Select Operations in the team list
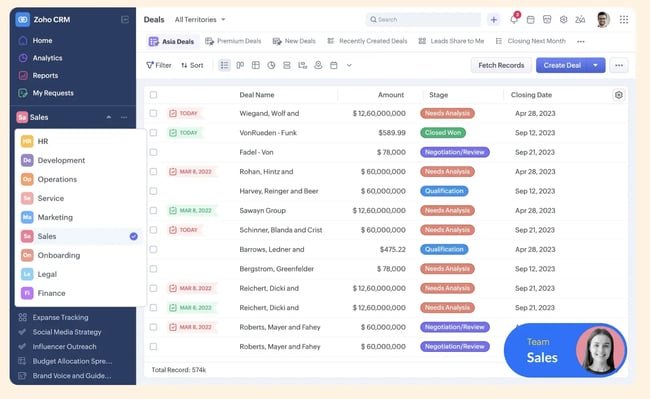The height and width of the screenshot is (399, 650). 80,179
